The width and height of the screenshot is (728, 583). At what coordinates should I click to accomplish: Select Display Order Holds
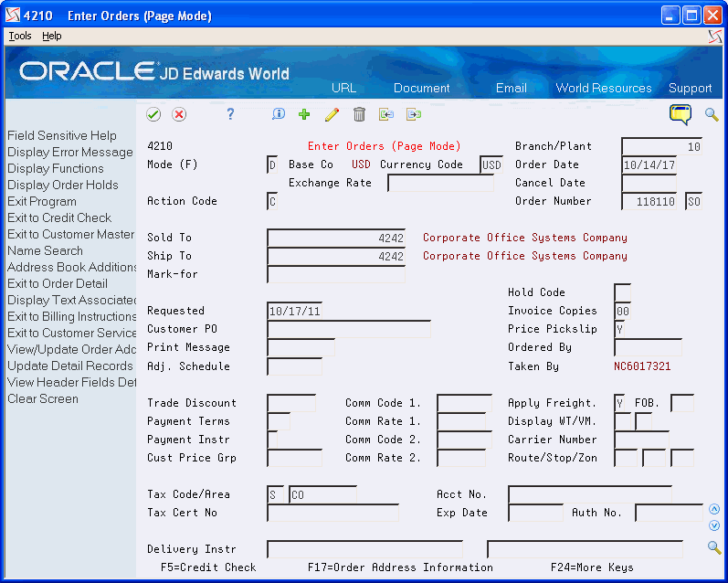coord(63,185)
